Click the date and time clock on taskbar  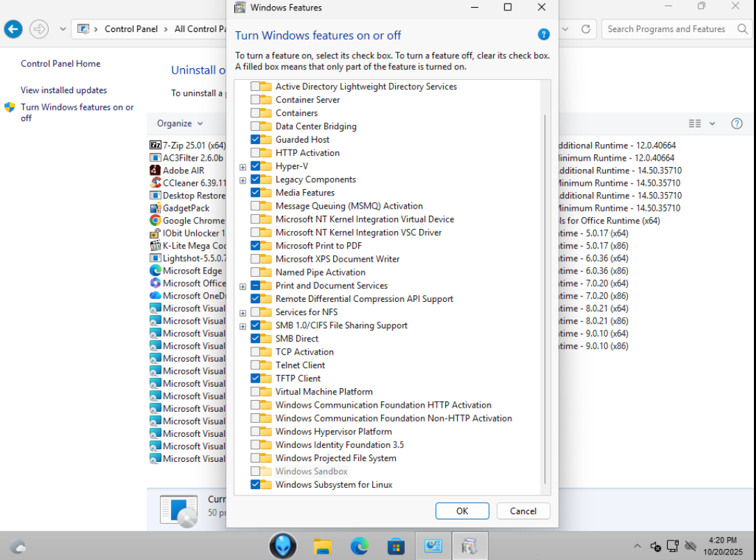click(723, 546)
